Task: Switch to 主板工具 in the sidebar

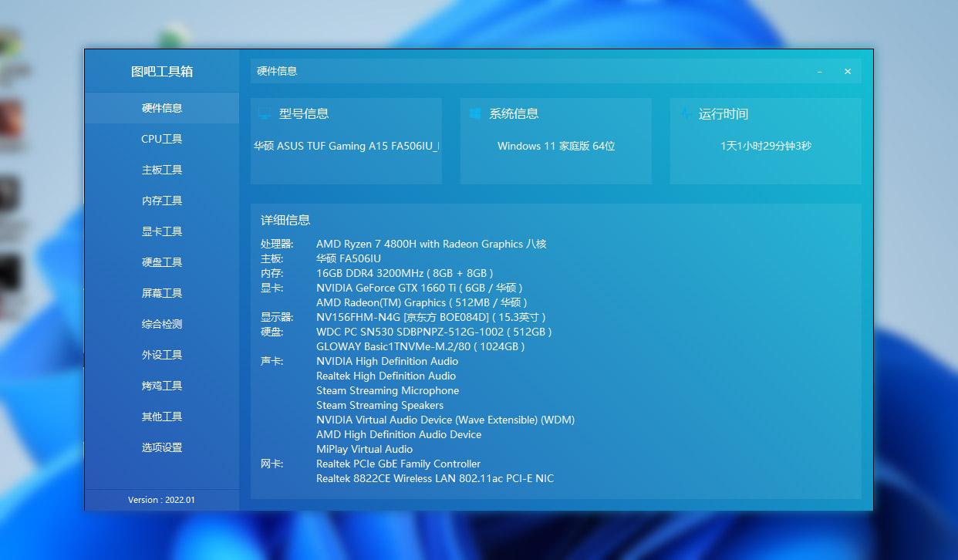Action: pyautogui.click(x=162, y=170)
